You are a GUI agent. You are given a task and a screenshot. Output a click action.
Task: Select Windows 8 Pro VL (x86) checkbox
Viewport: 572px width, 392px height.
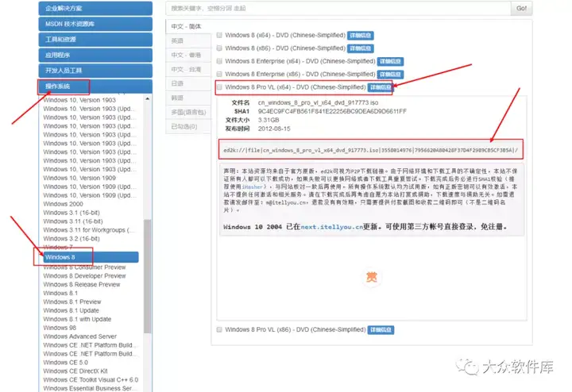[219, 329]
